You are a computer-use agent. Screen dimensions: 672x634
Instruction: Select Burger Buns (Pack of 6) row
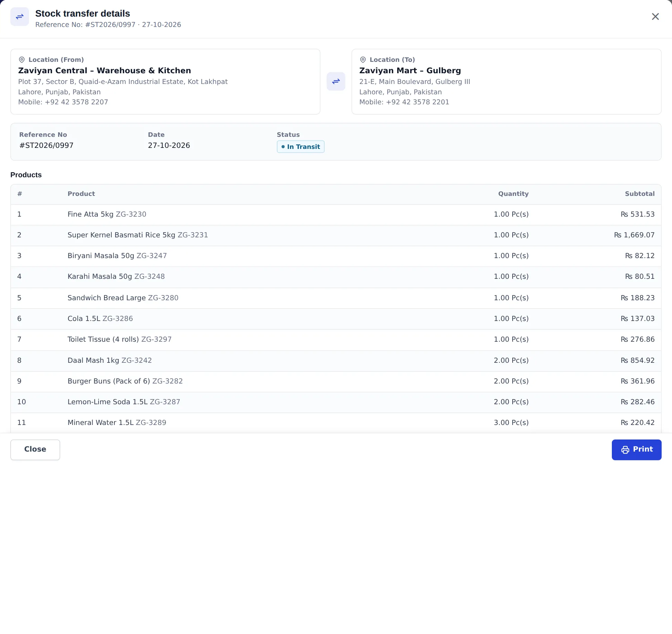[x=336, y=381]
